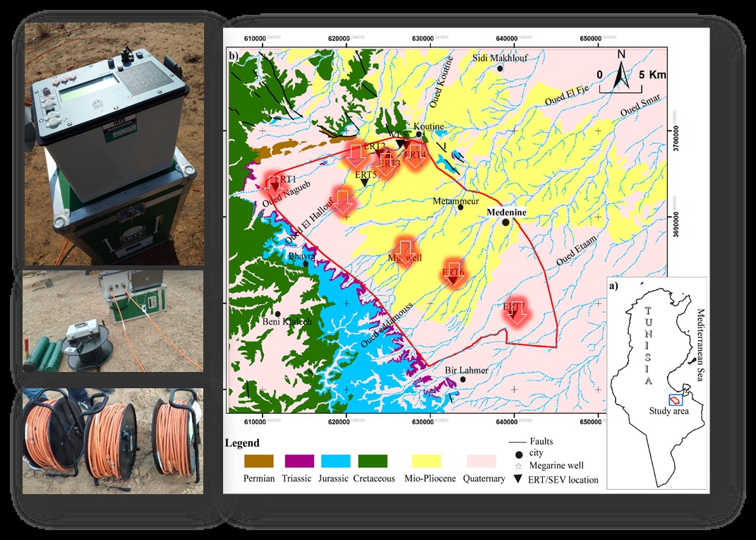
Task: Click the ERT/SEV location triangle in legend
Action: (x=518, y=479)
